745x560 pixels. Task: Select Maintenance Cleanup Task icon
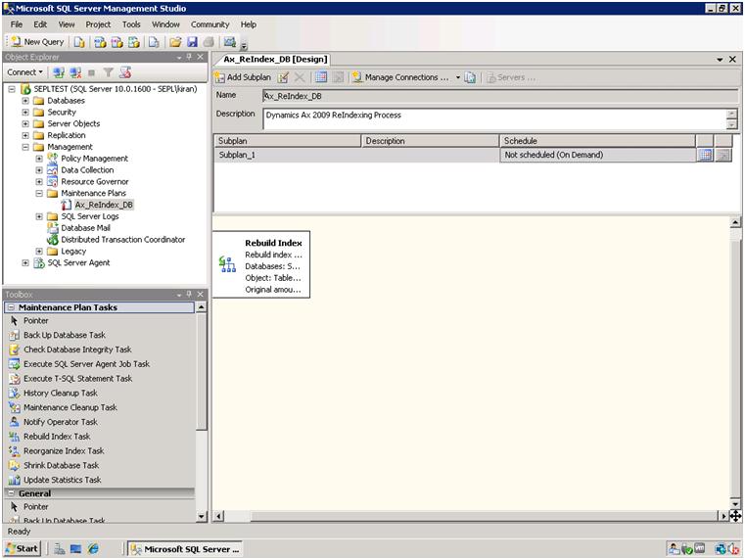pyautogui.click(x=15, y=407)
